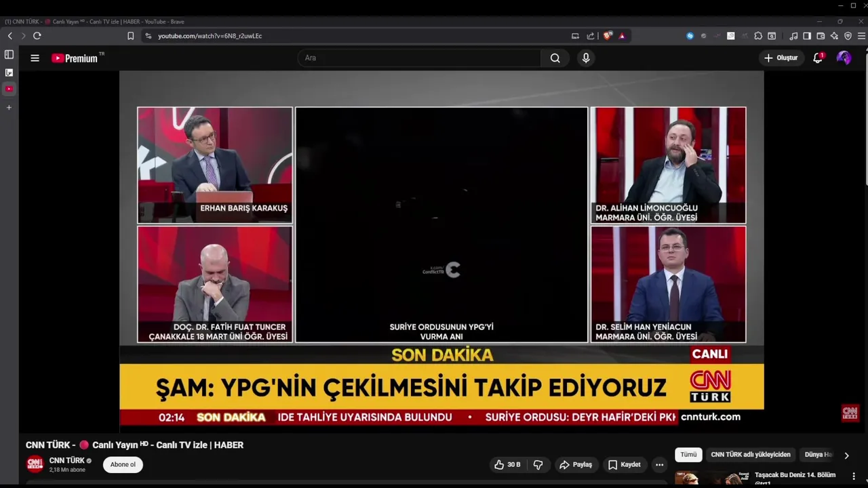The height and width of the screenshot is (488, 868).
Task: Click the CNN Türk watermark on video
Action: click(x=850, y=413)
